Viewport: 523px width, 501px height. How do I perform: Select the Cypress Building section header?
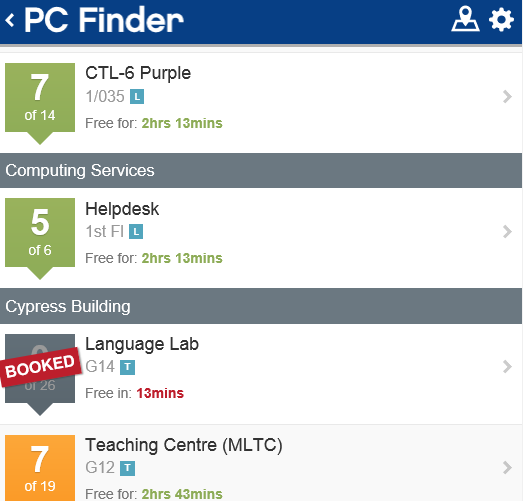coord(261,306)
